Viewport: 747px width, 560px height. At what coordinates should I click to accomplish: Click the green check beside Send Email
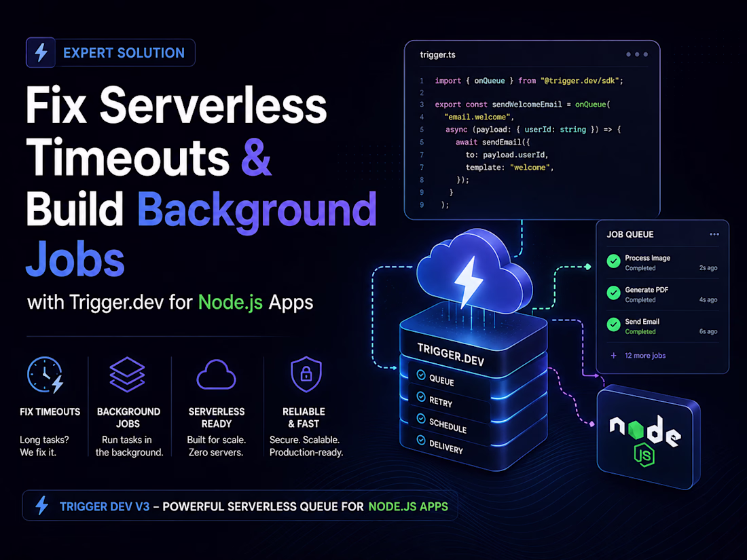[614, 324]
